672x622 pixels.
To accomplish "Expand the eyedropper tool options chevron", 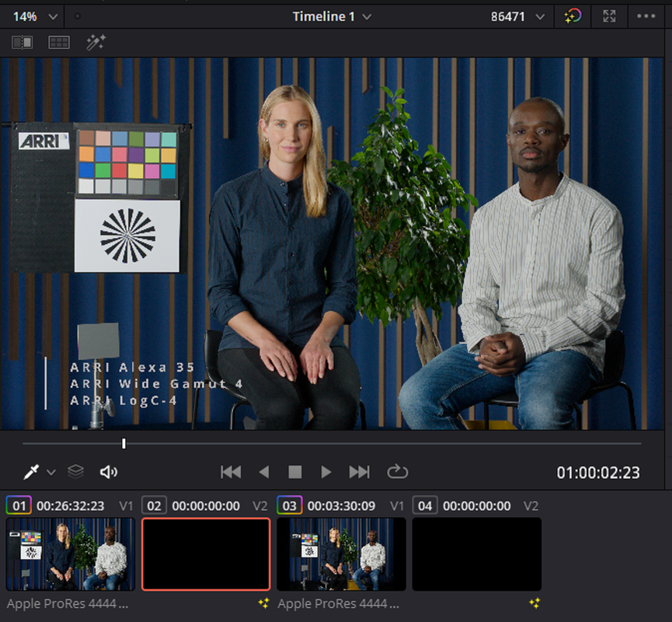I will click(x=51, y=473).
